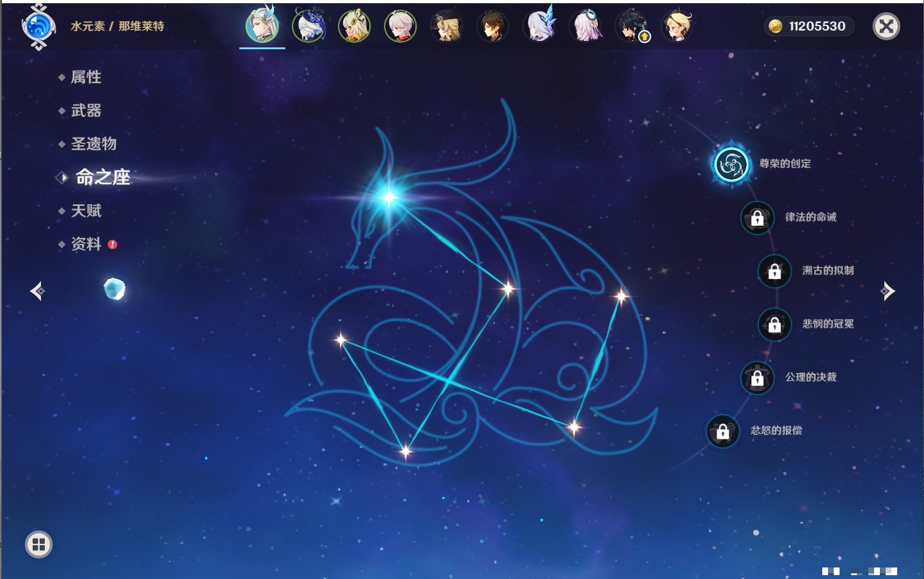Click the lock icon beside 律法的命诫
This screenshot has width=924, height=579.
click(x=758, y=218)
